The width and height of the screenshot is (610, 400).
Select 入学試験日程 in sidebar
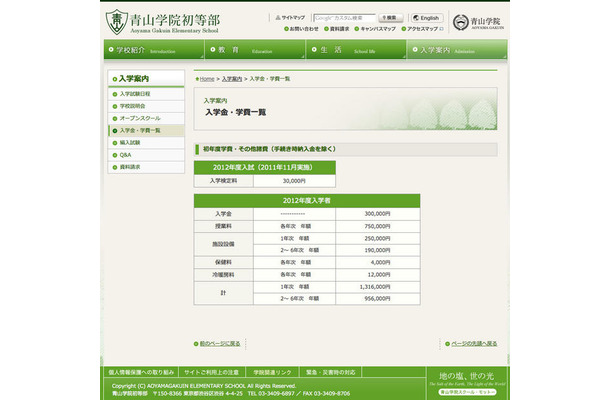pyautogui.click(x=146, y=94)
